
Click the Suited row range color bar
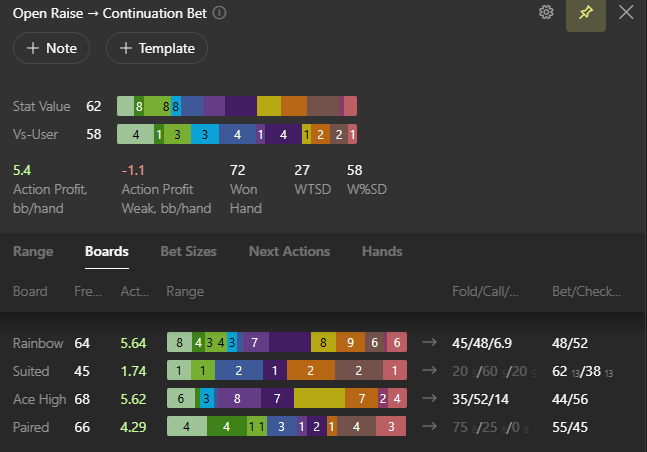click(287, 370)
